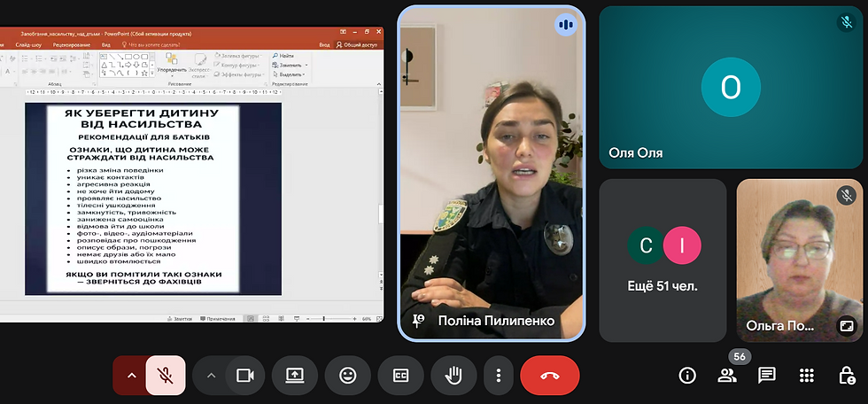
Task: Raise hand in the meeting
Action: [x=453, y=376]
